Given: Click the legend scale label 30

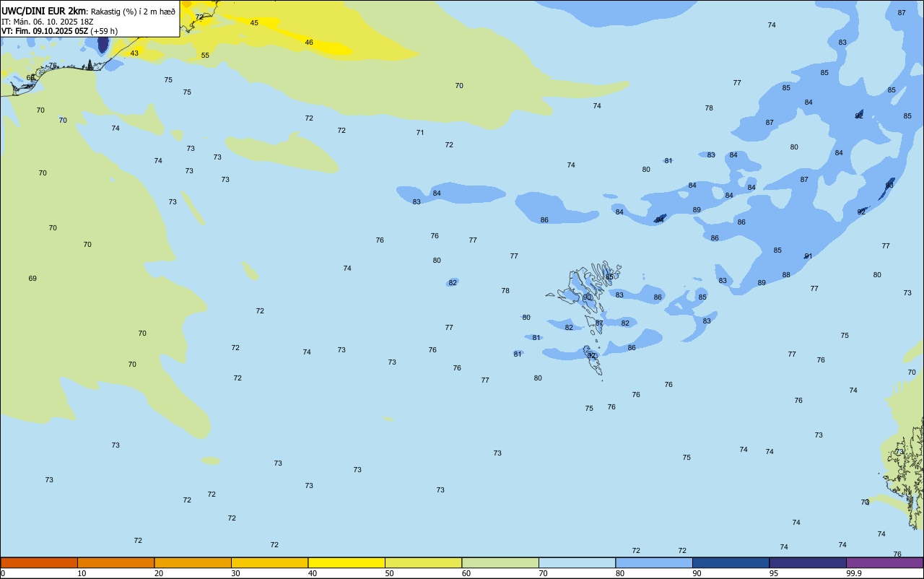Looking at the screenshot, I should tap(235, 573).
